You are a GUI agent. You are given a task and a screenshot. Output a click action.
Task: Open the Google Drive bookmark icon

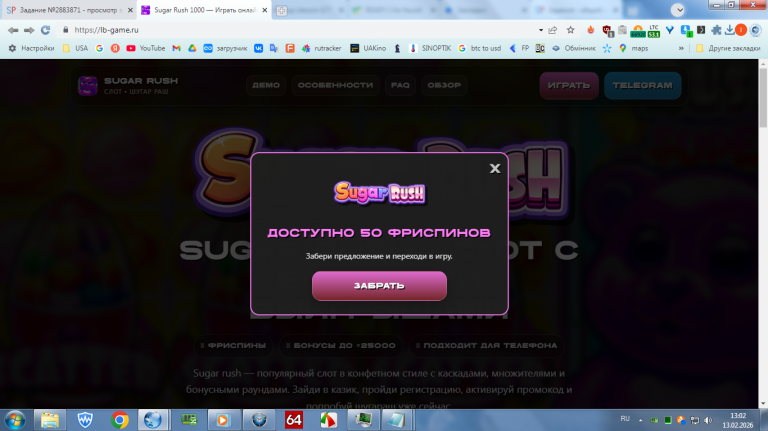(192, 48)
